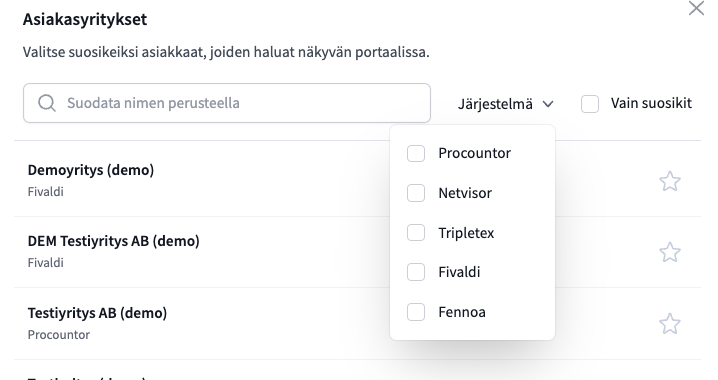Check the Tripletex checkbox
Screen dimensions: 718x380
pos(416,233)
